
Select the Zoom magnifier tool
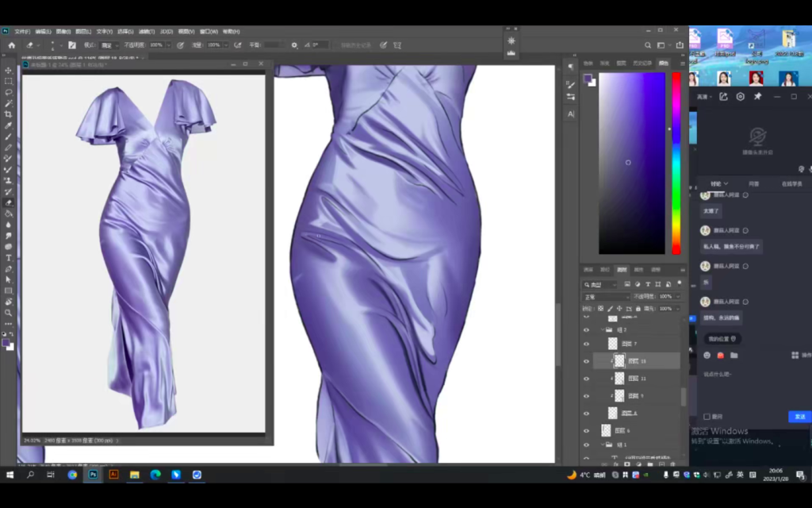pos(9,313)
